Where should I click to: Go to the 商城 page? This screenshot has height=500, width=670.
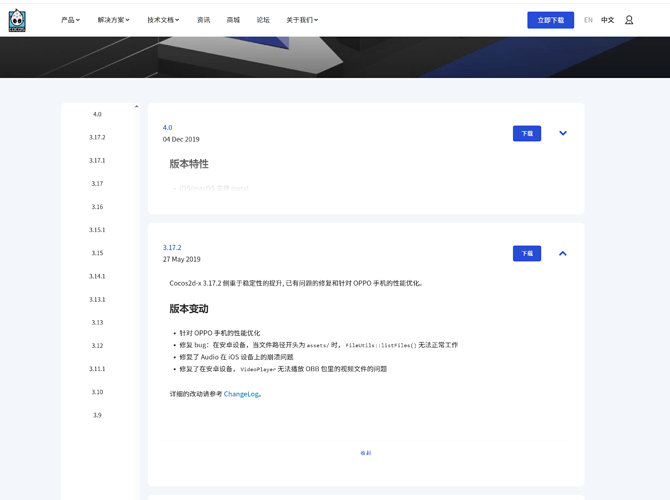pyautogui.click(x=233, y=20)
